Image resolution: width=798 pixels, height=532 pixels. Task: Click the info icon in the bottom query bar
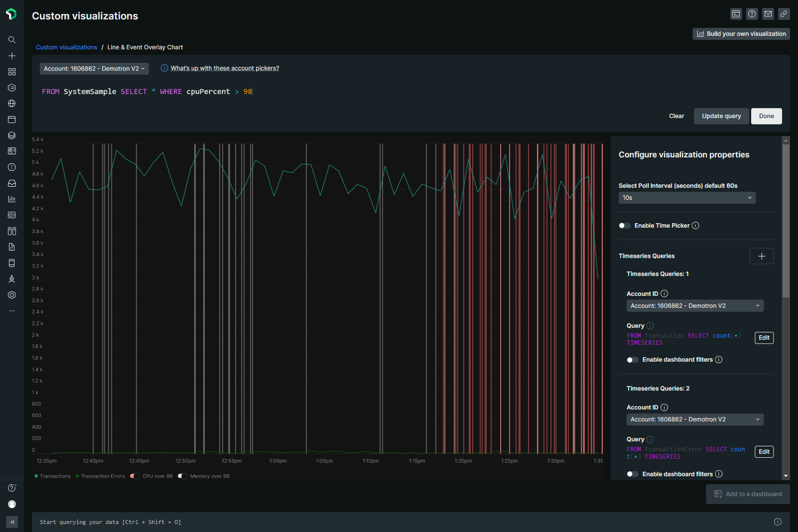(778, 522)
